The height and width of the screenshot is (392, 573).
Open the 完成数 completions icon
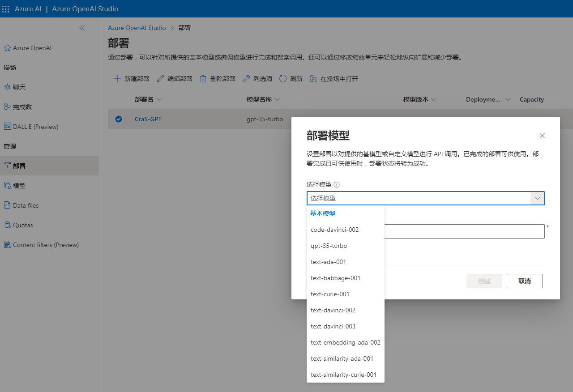(7, 107)
